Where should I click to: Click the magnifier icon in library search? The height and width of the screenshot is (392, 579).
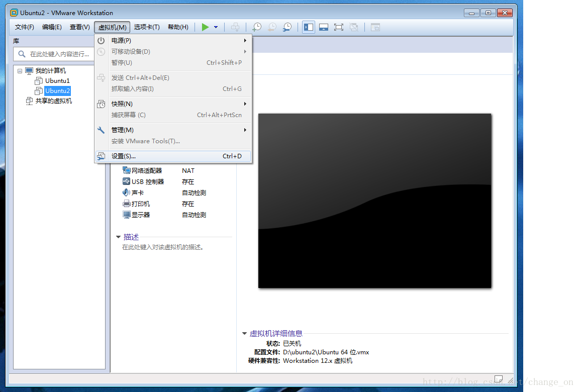coord(22,54)
